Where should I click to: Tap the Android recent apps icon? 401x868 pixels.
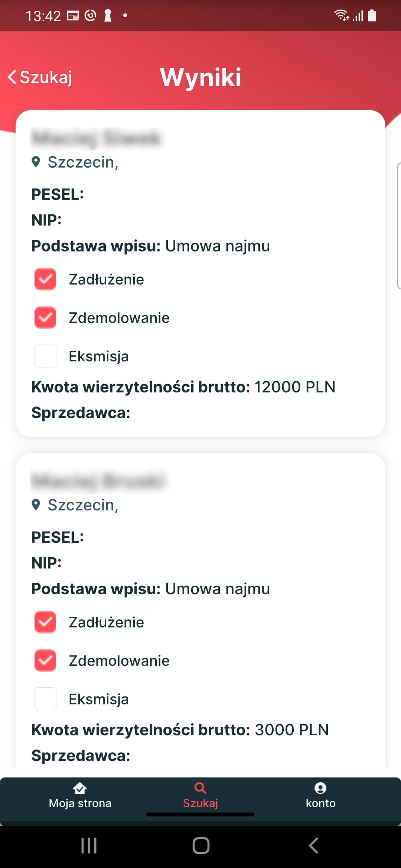tap(89, 846)
